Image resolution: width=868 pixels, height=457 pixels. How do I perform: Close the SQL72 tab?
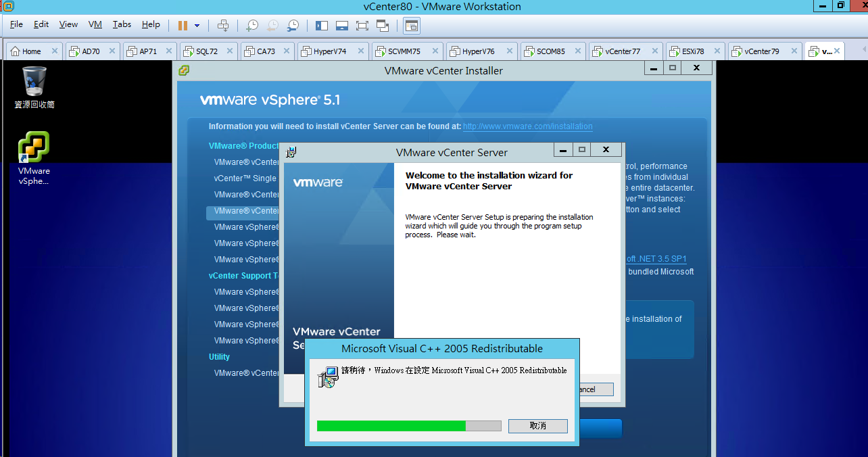click(229, 51)
